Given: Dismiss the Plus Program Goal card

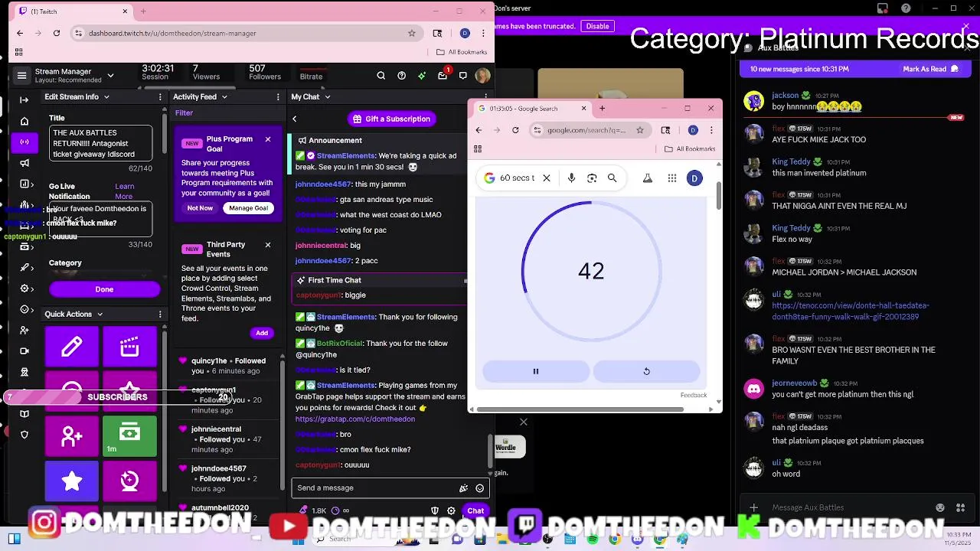Looking at the screenshot, I should [268, 139].
